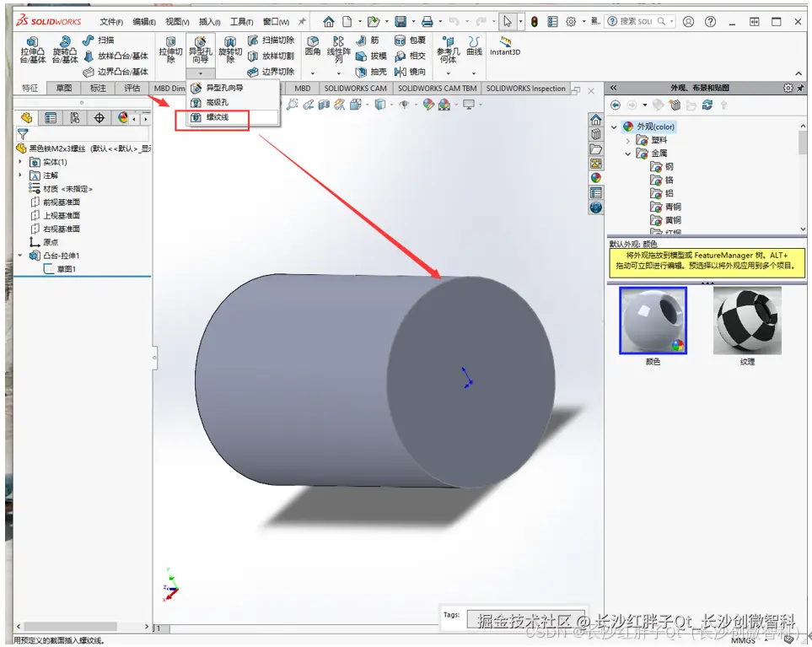Click the 旋转凸台/基体 revolve boss tool
This screenshot has width=812, height=647.
65,50
